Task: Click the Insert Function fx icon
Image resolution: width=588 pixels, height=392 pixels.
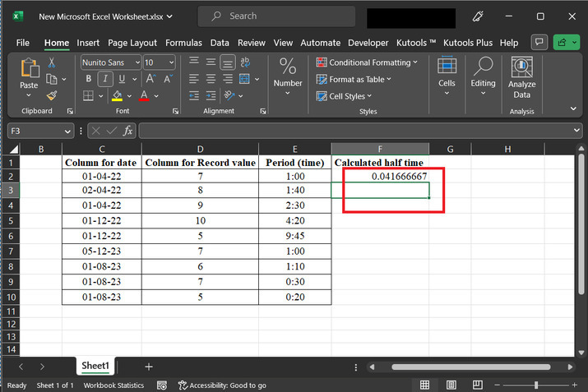Action: pyautogui.click(x=127, y=131)
